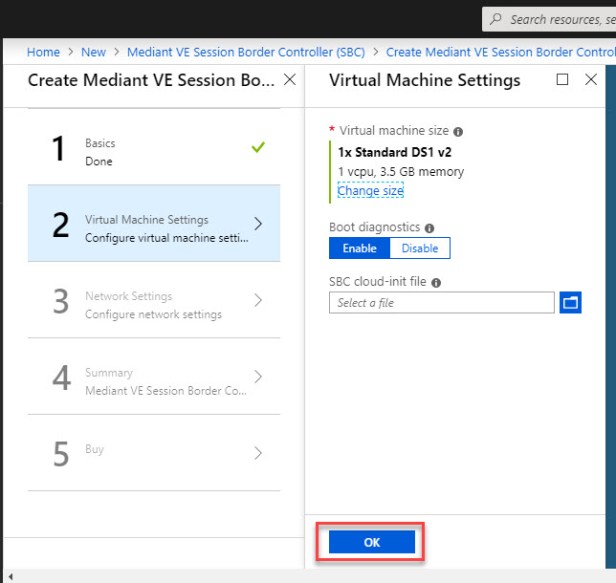Click info icon beside SBC cloud-init file
616x583 pixels.
[x=437, y=283]
